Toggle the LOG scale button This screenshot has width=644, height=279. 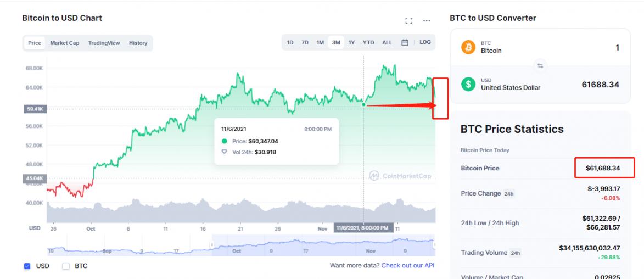tap(425, 42)
